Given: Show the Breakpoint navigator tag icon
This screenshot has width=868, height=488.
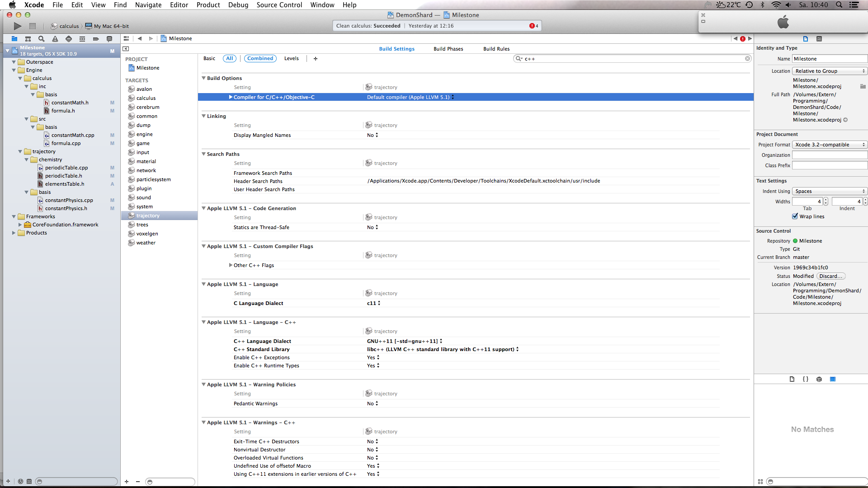Looking at the screenshot, I should click(96, 39).
